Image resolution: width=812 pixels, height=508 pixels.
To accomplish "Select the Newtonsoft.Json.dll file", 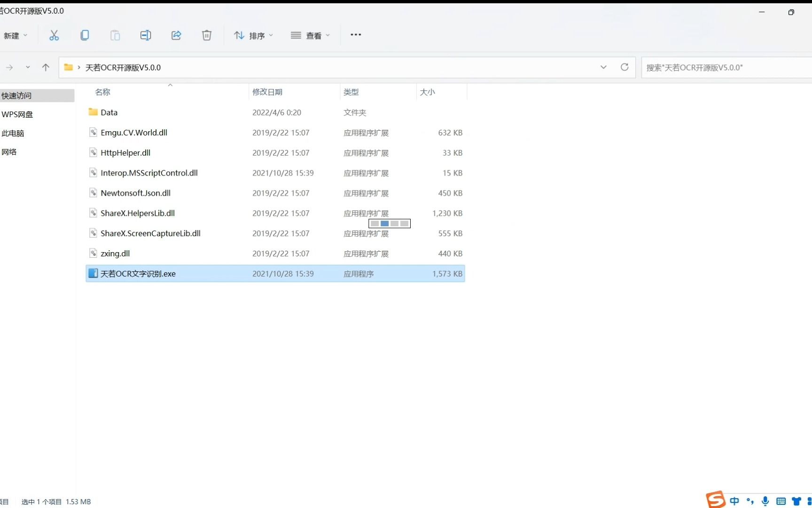I will click(275, 193).
